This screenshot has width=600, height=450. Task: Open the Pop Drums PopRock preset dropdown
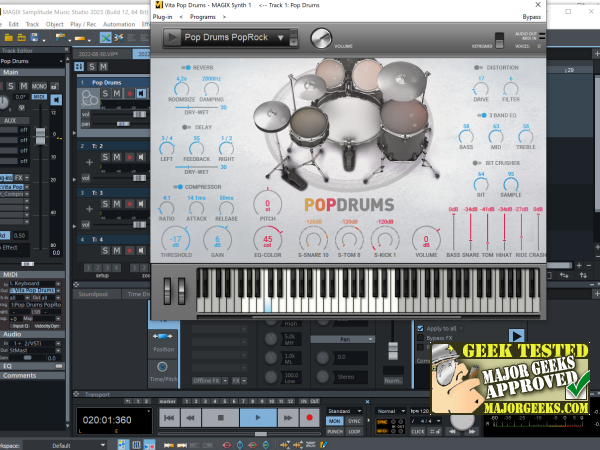280,38
